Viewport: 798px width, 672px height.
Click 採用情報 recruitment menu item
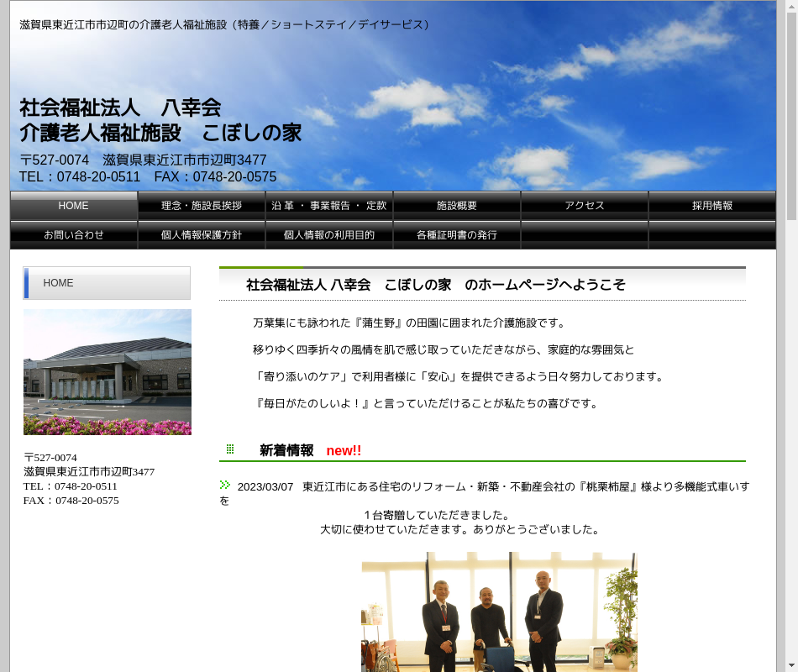[712, 206]
